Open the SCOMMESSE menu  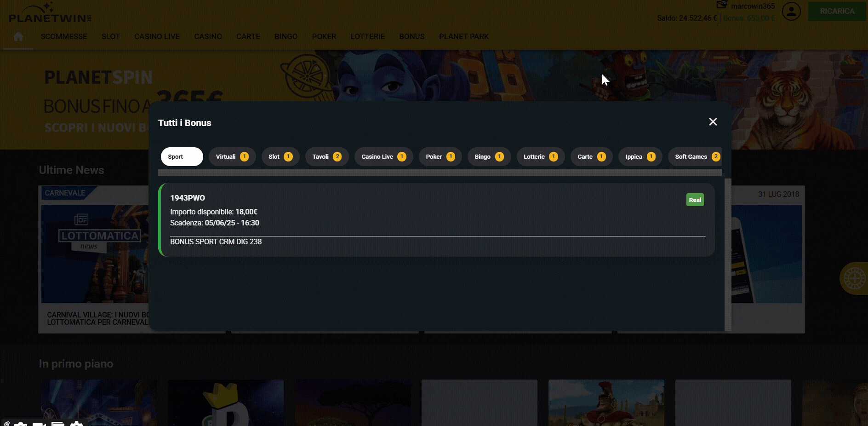coord(64,36)
